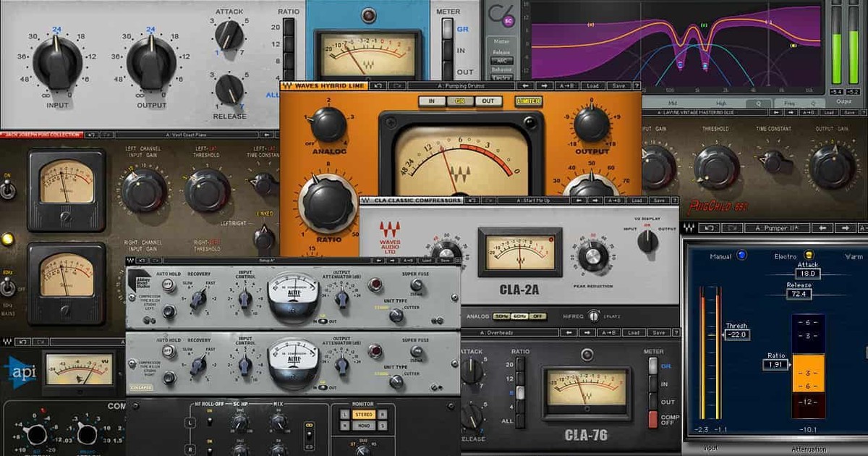Set CLA-2A analog hum to 50Hz
Screen dimensions: 868x456
(x=501, y=316)
